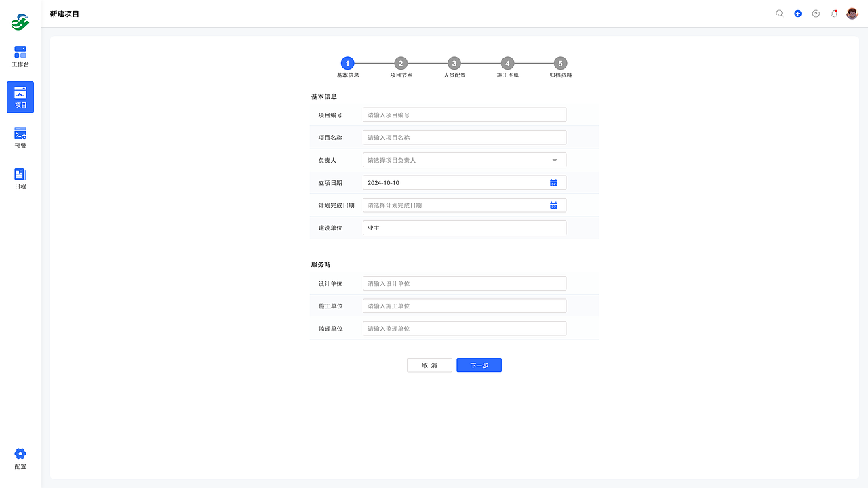Click the company logo at top left
Viewport: 868px width, 488px height.
[x=20, y=22]
